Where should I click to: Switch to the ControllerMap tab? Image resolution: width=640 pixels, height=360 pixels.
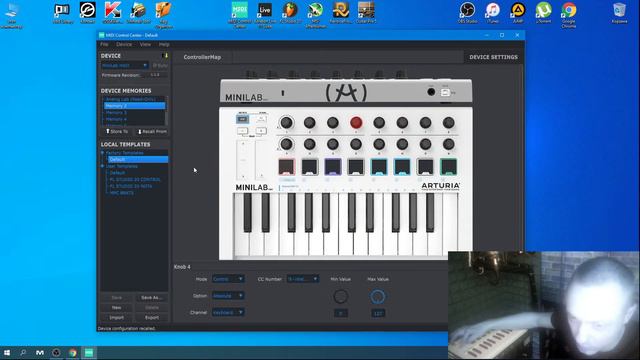(x=202, y=57)
